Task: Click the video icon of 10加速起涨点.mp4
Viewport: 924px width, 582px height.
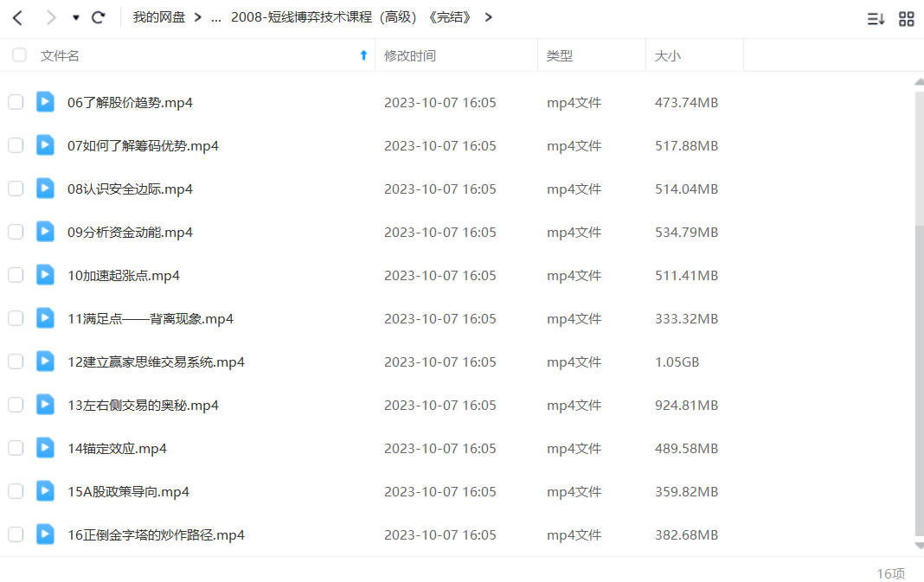Action: point(45,274)
